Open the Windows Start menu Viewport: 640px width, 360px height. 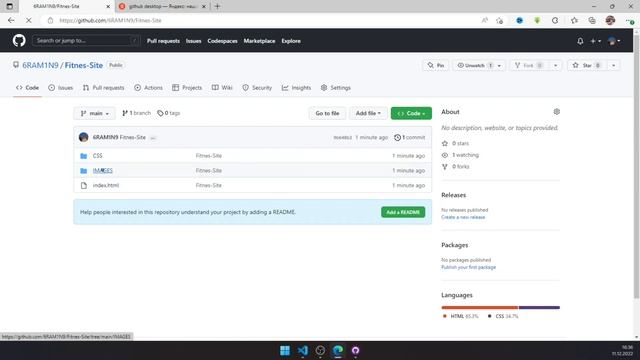click(285, 350)
